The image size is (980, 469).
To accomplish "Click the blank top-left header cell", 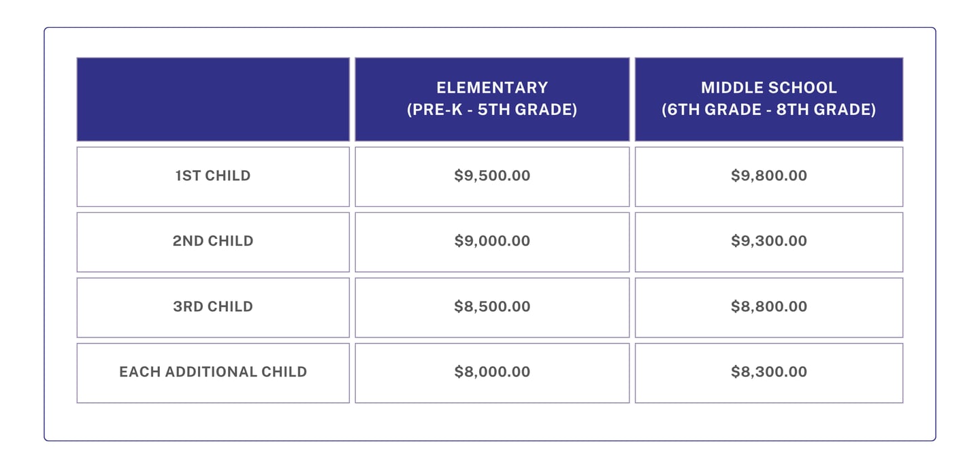I will coord(213,99).
